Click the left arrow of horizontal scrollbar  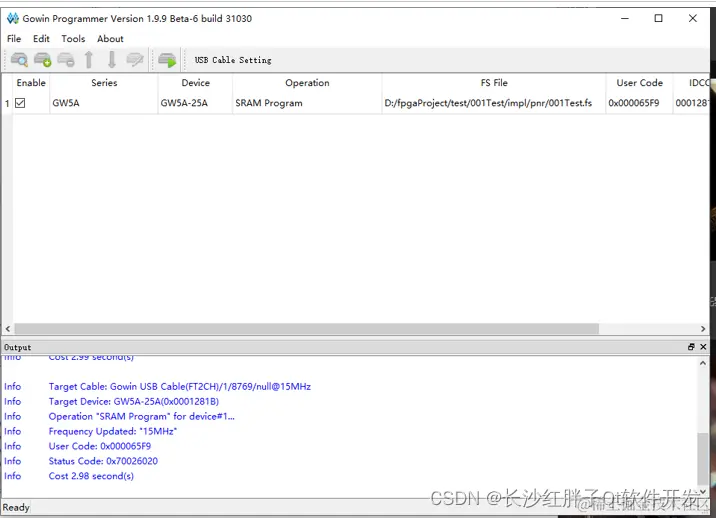pos(8,329)
